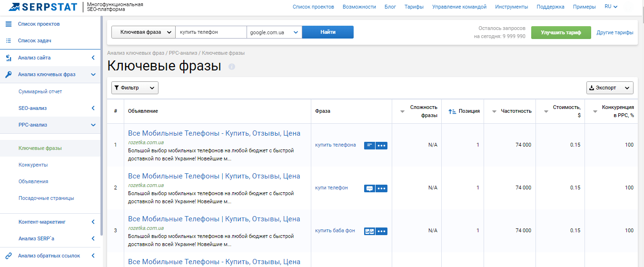Open the google.com.ua search engine dropdown
The width and height of the screenshot is (644, 267).
click(274, 32)
